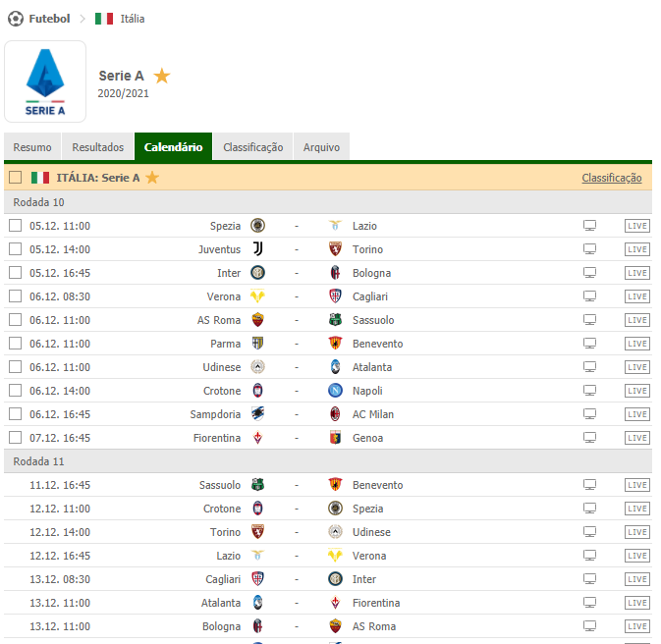Click the Italy flag in breadcrumb
This screenshot has height=644, width=661.
tap(104, 19)
